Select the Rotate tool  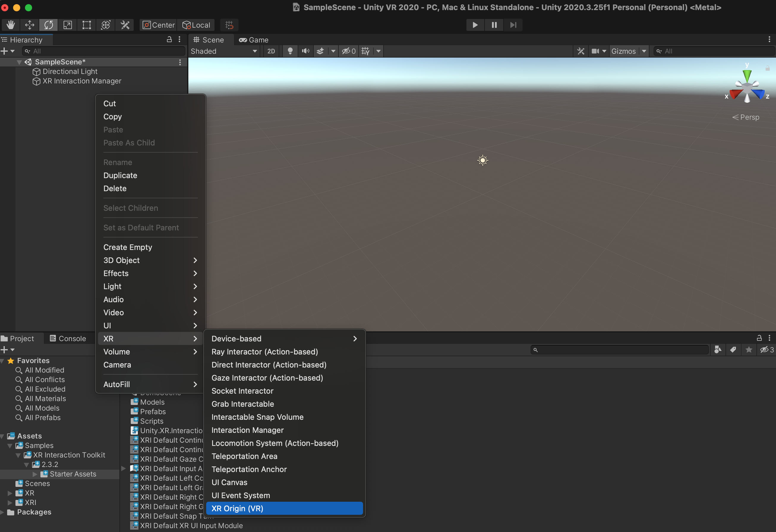49,25
